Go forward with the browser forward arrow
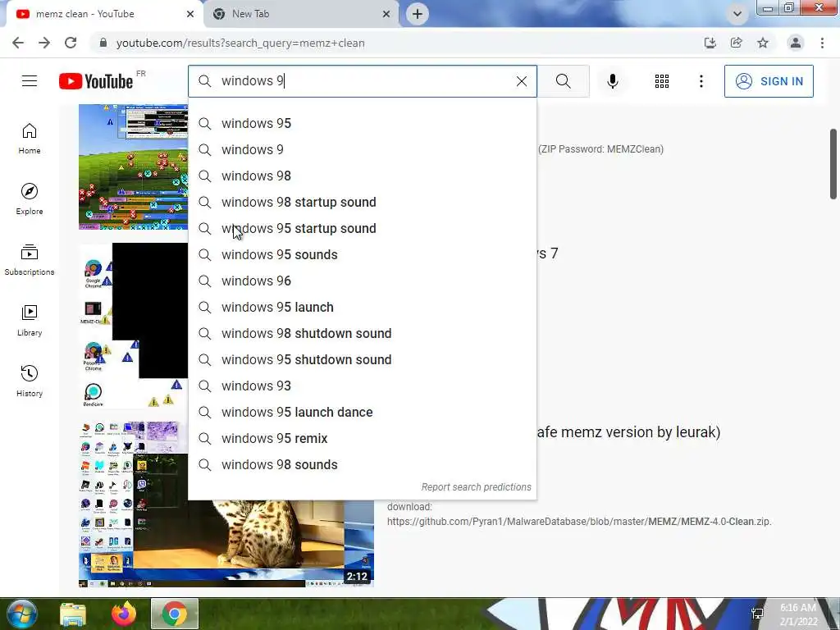The image size is (840, 630). [x=44, y=43]
